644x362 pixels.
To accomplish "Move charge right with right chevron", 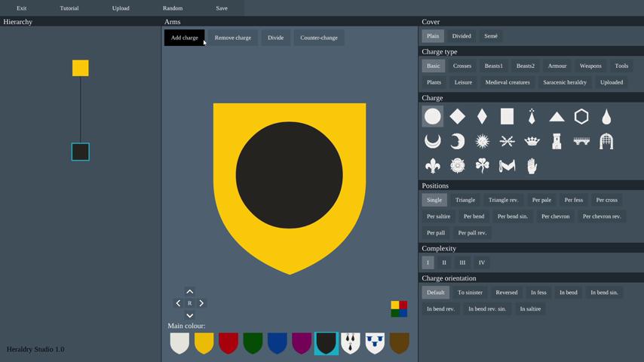I will (x=201, y=303).
